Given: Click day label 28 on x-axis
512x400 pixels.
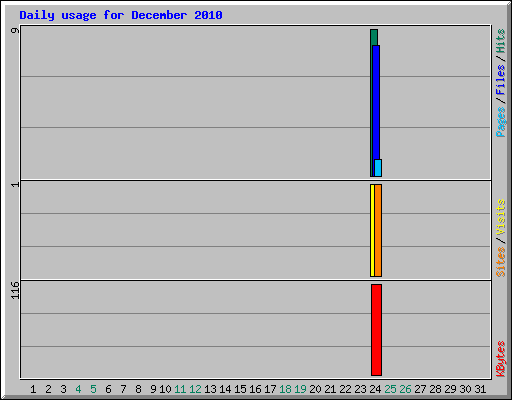Looking at the screenshot, I should pyautogui.click(x=435, y=389).
